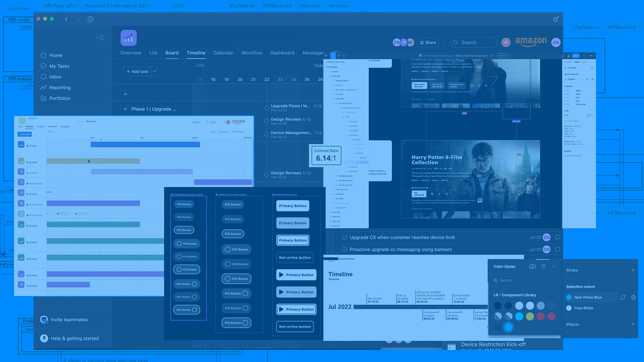Go back with the left arrow in Asana
The image size is (644, 362).
click(x=66, y=19)
